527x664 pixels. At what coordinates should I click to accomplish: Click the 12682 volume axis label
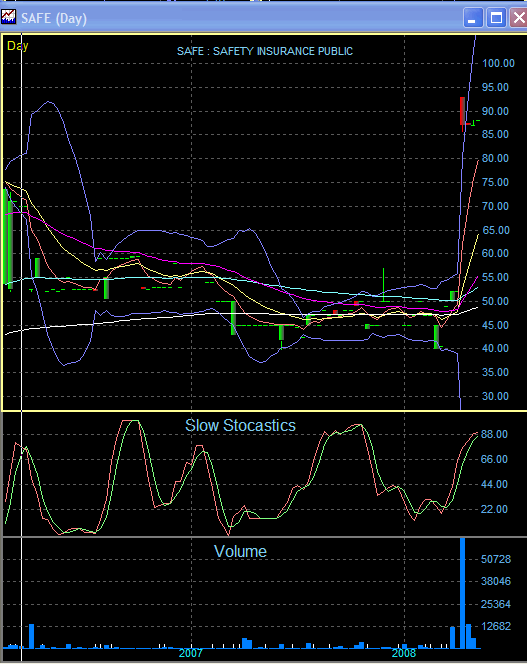[496, 626]
